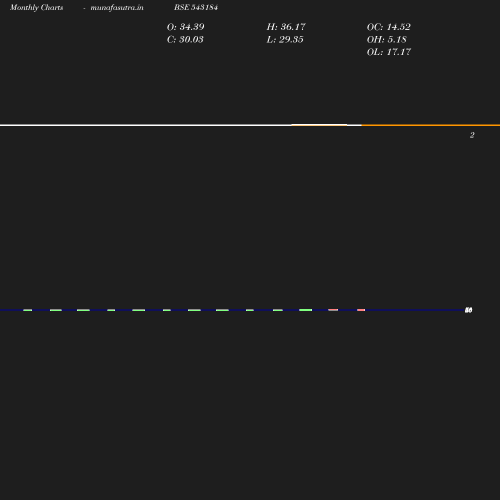Screen dimensions: 500x500
Task: Click the high value "H: 36.17"
Action: coord(286,27)
